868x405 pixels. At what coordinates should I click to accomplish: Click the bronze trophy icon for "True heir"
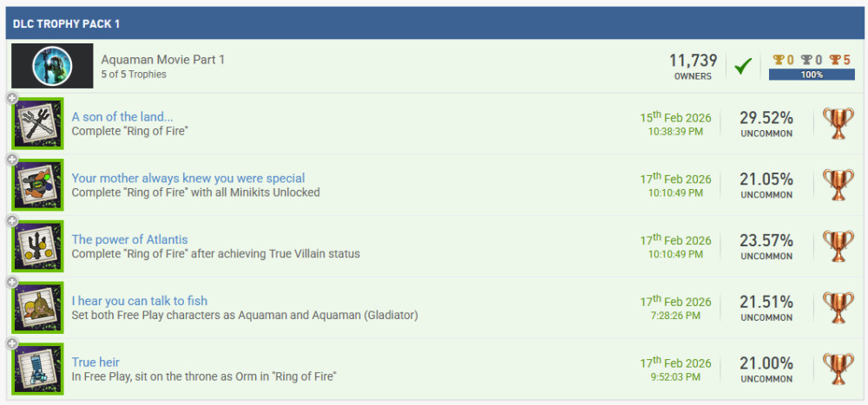coord(838,369)
